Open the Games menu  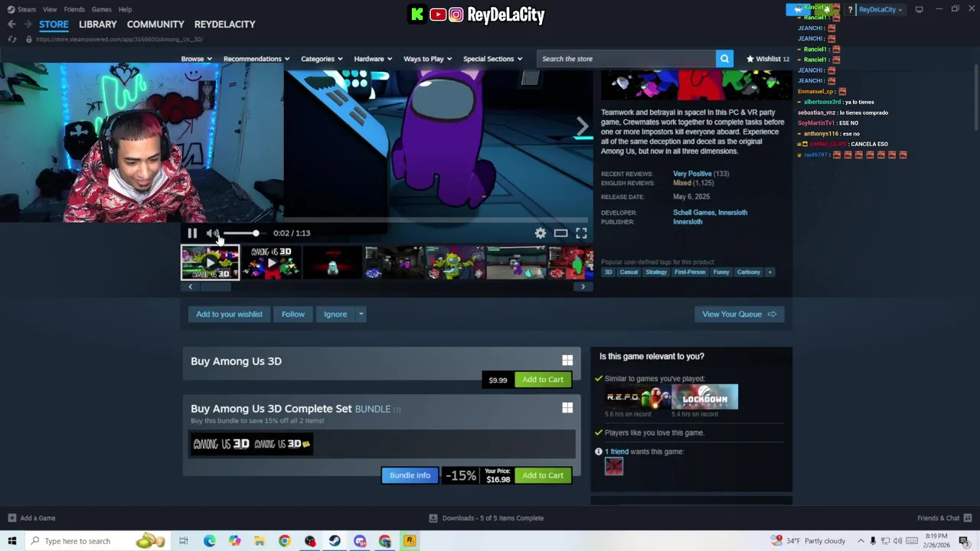click(x=101, y=9)
